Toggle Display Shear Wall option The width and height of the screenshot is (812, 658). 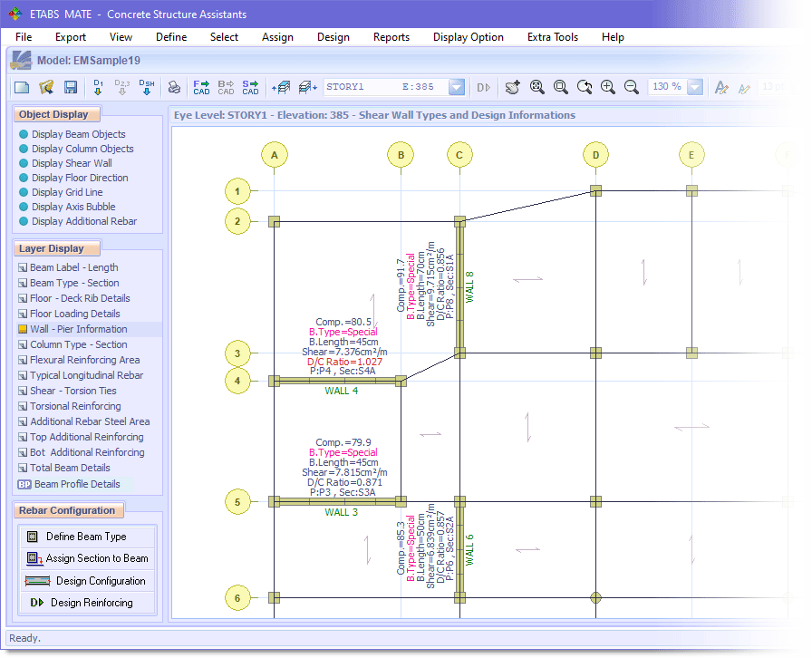pyautogui.click(x=72, y=163)
